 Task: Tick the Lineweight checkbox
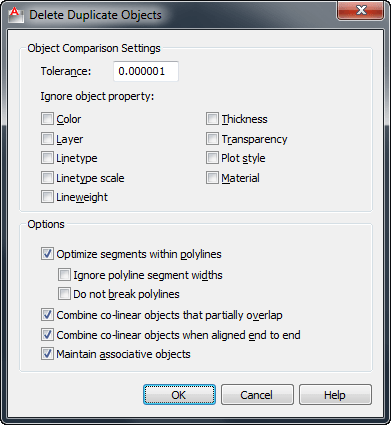click(47, 197)
